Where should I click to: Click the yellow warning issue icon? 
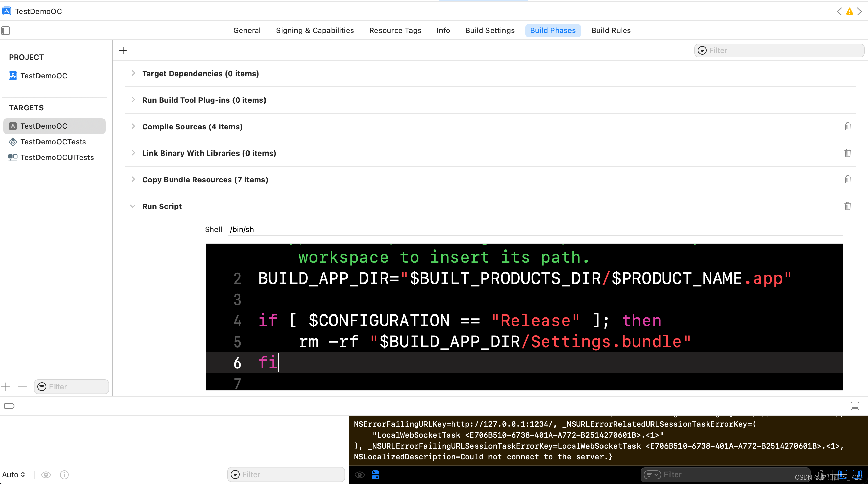pyautogui.click(x=850, y=12)
